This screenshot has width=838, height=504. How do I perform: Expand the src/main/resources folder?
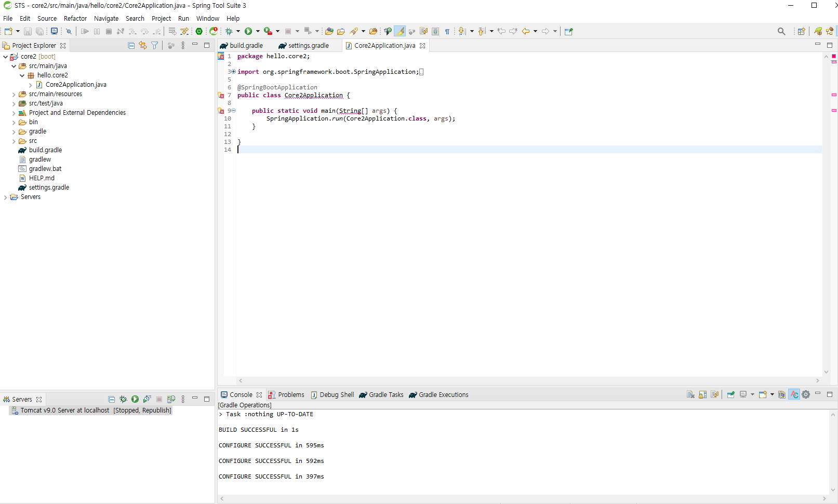click(x=14, y=95)
